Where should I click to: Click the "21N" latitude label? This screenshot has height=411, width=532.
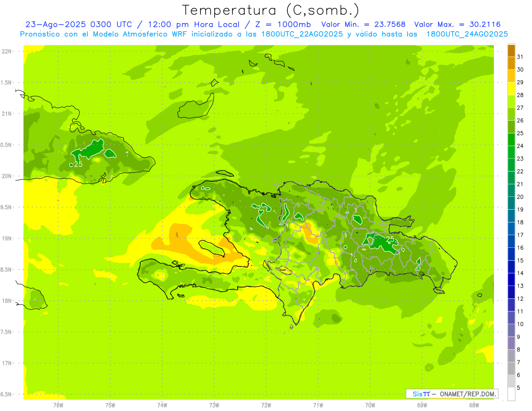(6, 114)
